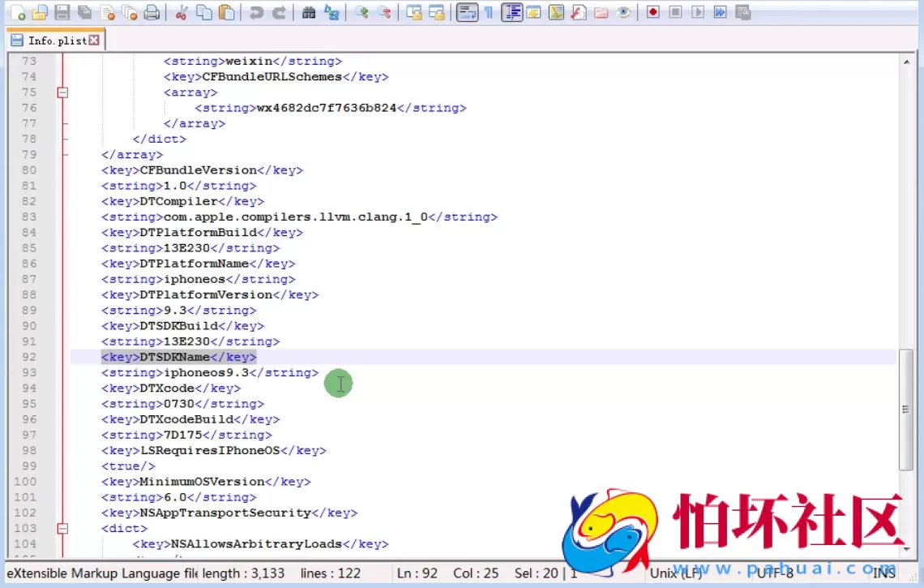
Task: Click the vertical scrollbar thumb
Action: coord(906,410)
